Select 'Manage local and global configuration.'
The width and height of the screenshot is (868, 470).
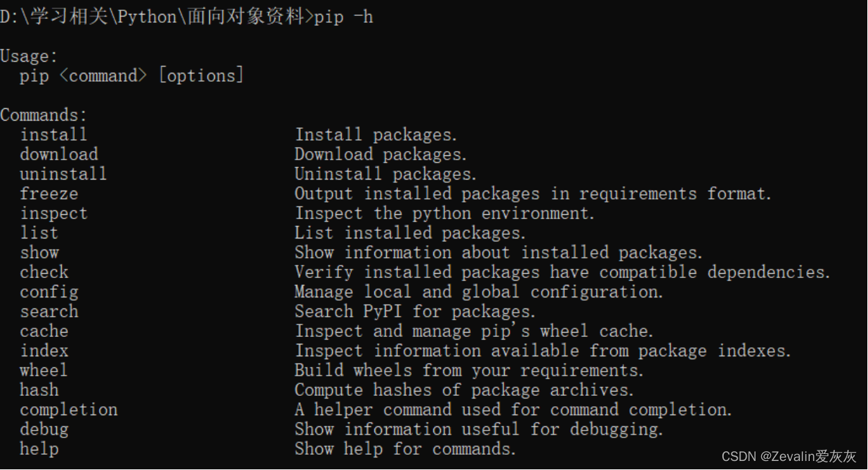[479, 291]
